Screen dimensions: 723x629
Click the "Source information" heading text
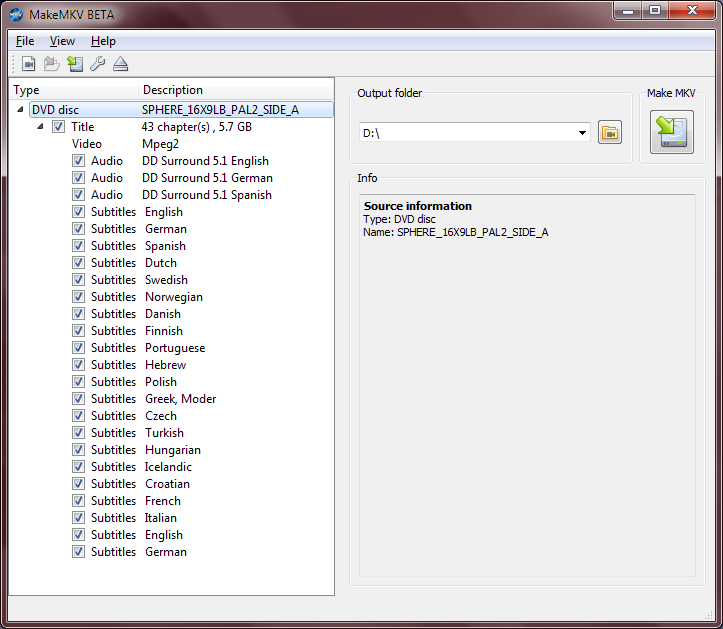point(418,206)
